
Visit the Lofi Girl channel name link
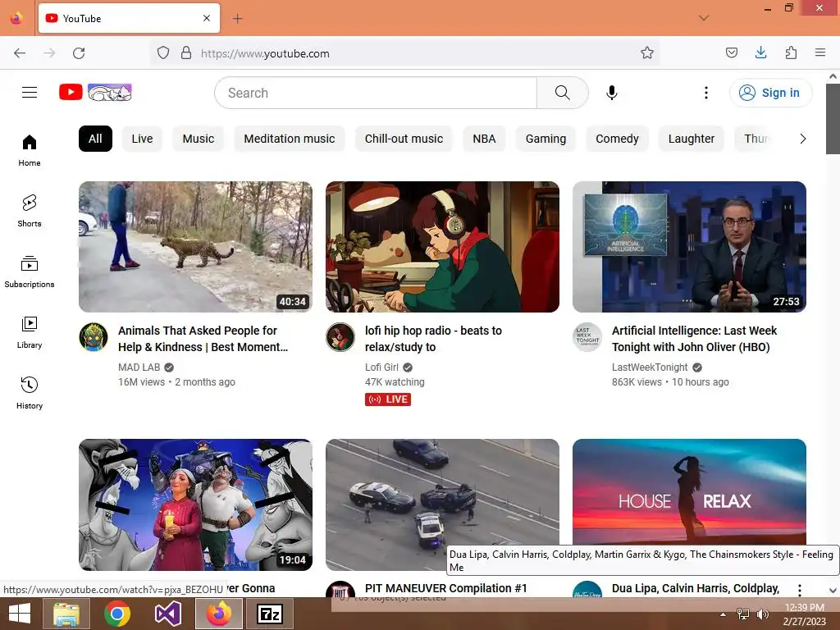pos(381,367)
